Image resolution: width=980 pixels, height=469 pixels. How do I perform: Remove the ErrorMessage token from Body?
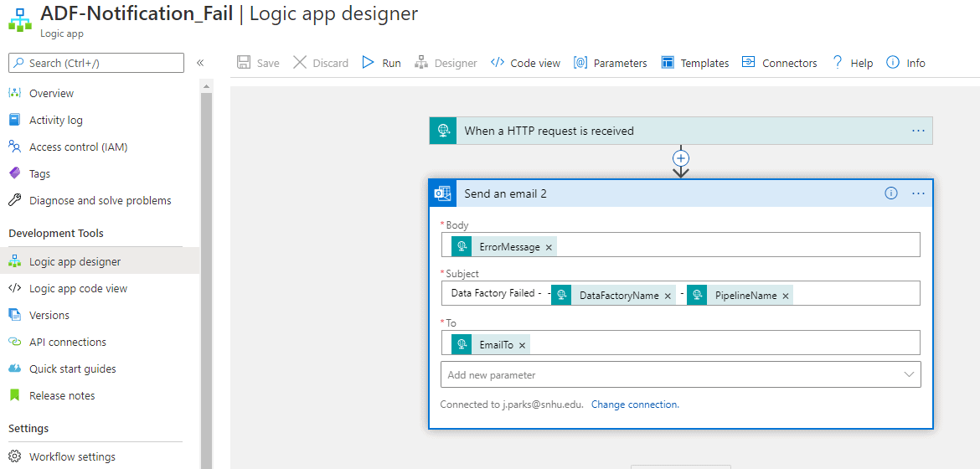[x=549, y=248]
